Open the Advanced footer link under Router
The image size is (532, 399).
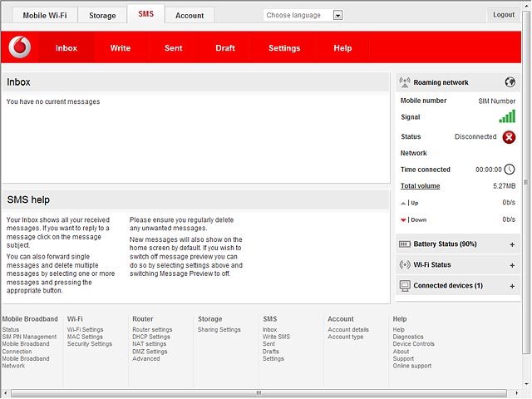[x=146, y=358]
